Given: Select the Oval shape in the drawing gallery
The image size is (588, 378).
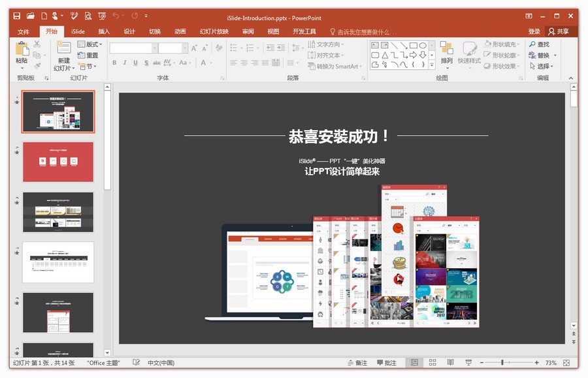Looking at the screenshot, I should (422, 46).
